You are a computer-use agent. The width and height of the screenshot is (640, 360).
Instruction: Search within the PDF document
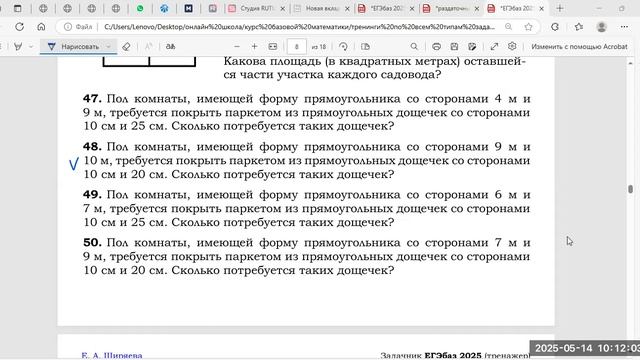(414, 47)
